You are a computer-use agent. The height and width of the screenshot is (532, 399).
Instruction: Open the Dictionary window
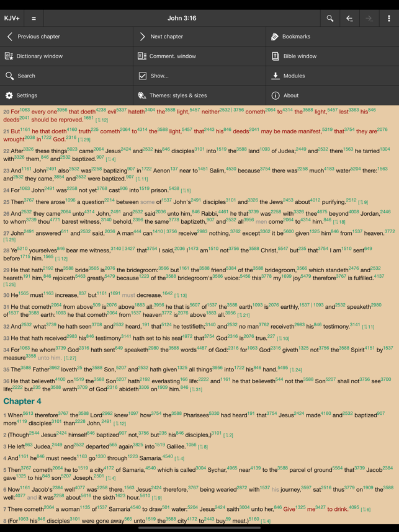click(x=66, y=56)
